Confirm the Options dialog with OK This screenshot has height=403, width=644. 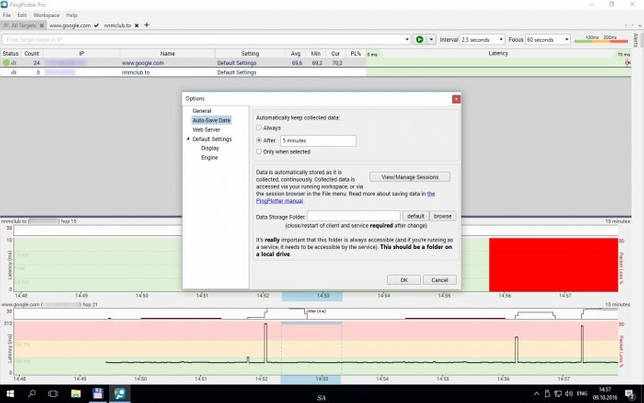click(404, 280)
